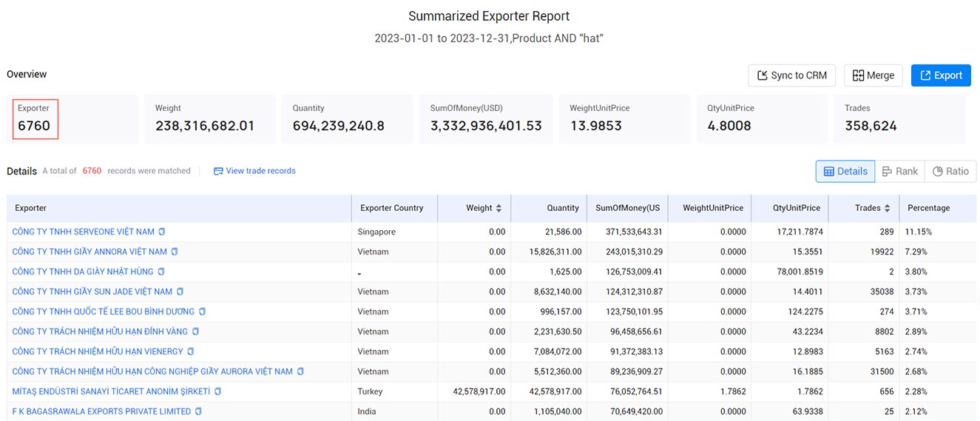Copy icon next to VIENERGY exporter
980x421 pixels.
190,351
